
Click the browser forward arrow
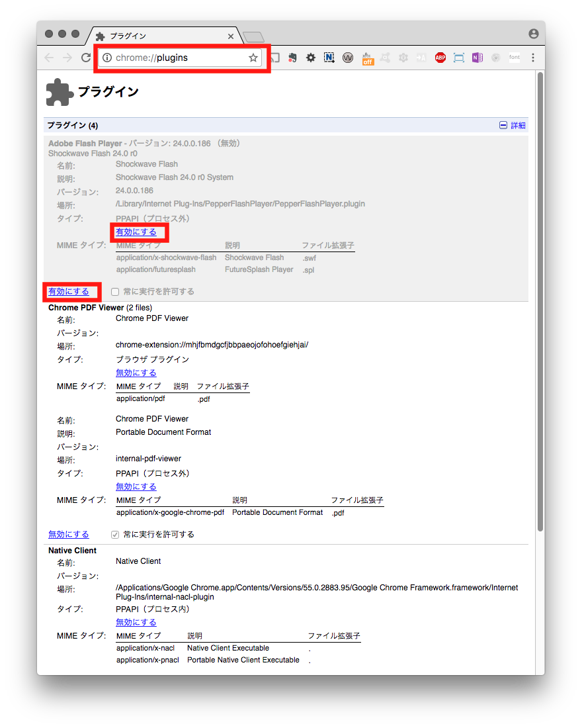point(67,58)
